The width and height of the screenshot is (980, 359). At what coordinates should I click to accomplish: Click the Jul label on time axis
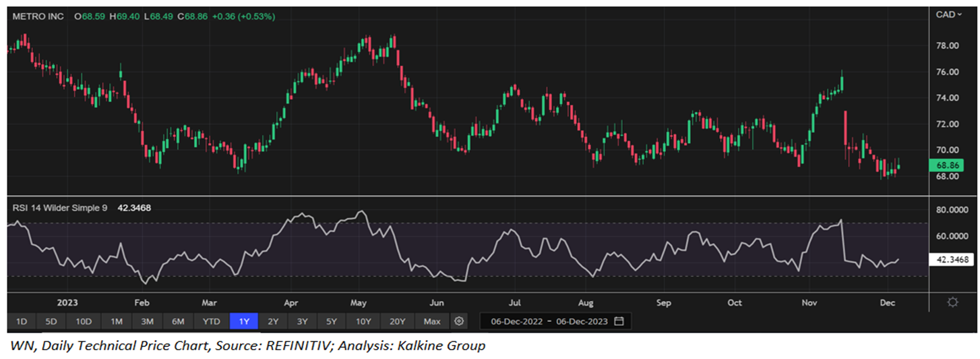514,302
